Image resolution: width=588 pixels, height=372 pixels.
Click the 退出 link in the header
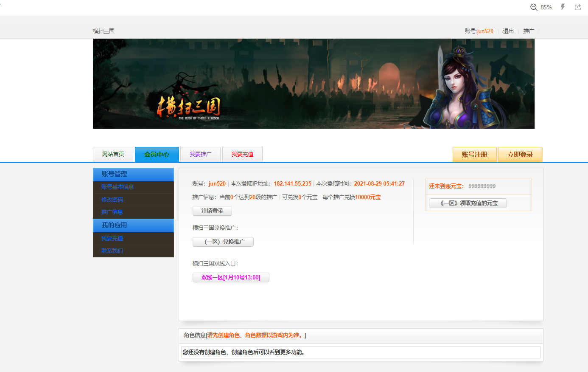click(x=508, y=31)
